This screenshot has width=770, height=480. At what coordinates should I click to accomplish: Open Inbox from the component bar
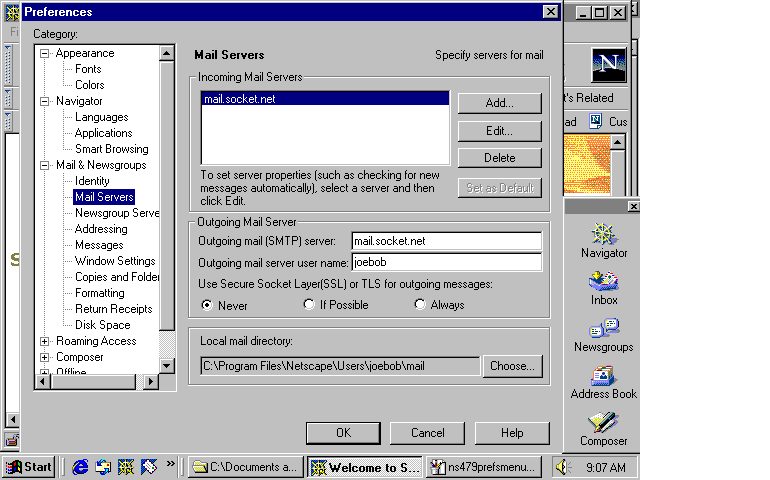click(x=604, y=288)
